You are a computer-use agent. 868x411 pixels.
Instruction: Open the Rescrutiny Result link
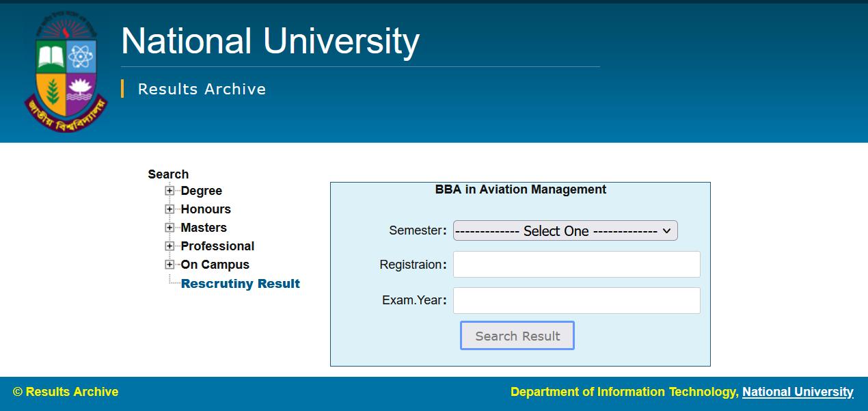241,284
